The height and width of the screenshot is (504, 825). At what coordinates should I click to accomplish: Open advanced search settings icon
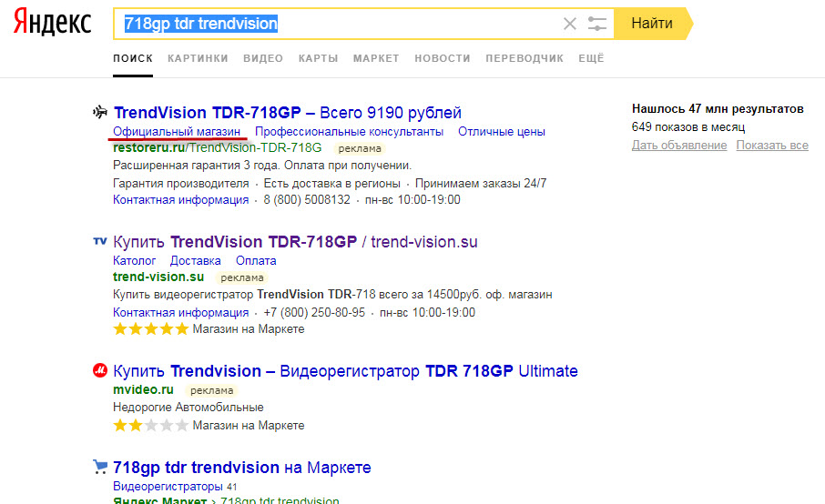[x=597, y=24]
